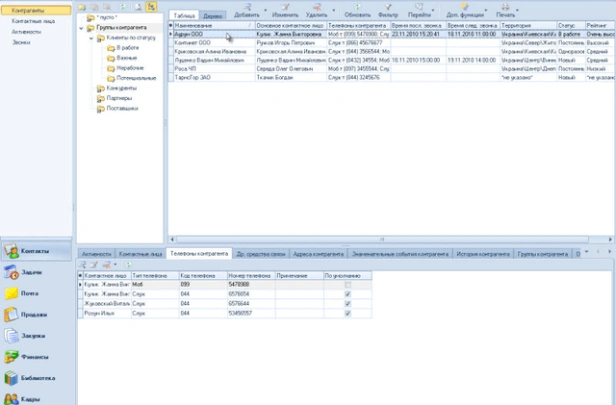The width and height of the screenshot is (616, 405).
Task: Switch to the Адреса контрагента tab
Action: 318,254
